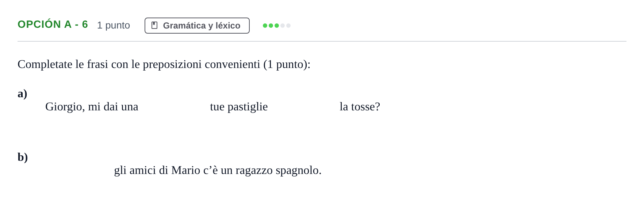Click the words 'tue pastiglie'

click(239, 107)
